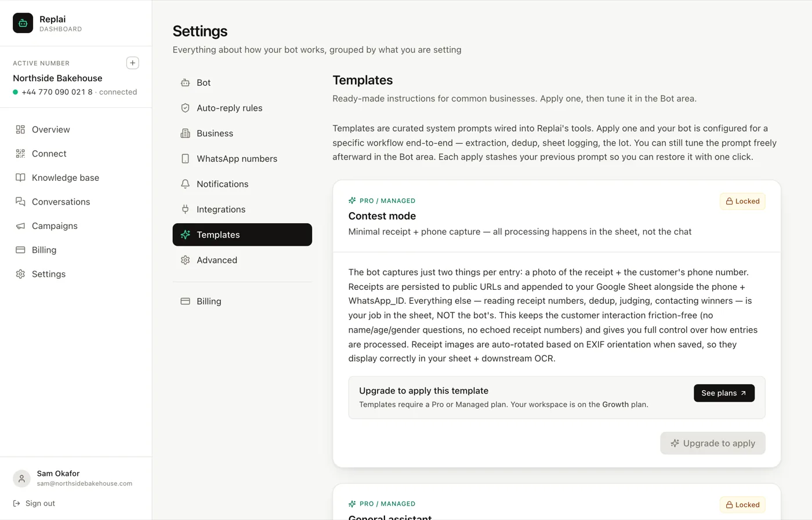The image size is (812, 520).
Task: Click the Upgrade to apply this template heading
Action: [x=423, y=391]
